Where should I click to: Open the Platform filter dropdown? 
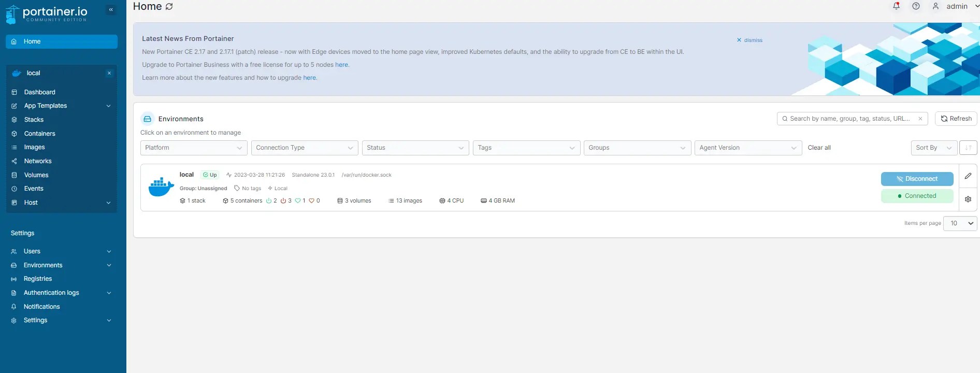click(x=194, y=148)
